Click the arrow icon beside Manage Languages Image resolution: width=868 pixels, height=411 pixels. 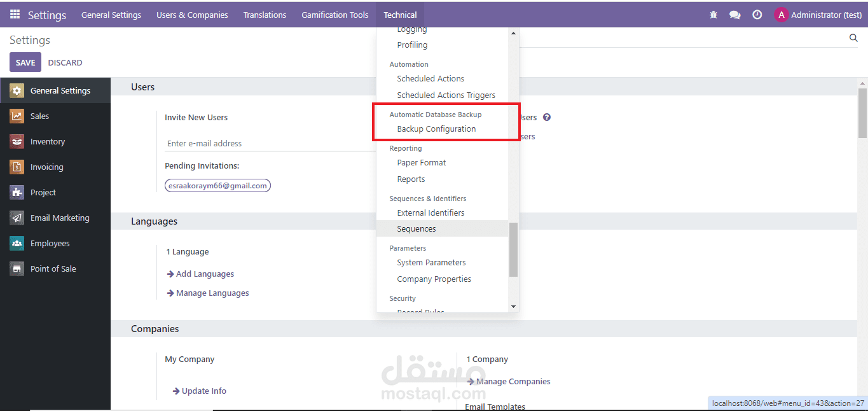(x=170, y=293)
